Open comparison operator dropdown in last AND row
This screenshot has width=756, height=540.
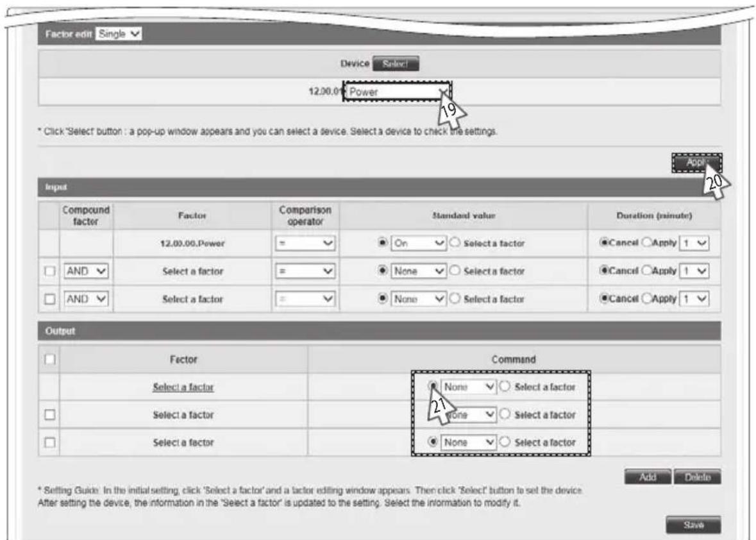click(305, 299)
